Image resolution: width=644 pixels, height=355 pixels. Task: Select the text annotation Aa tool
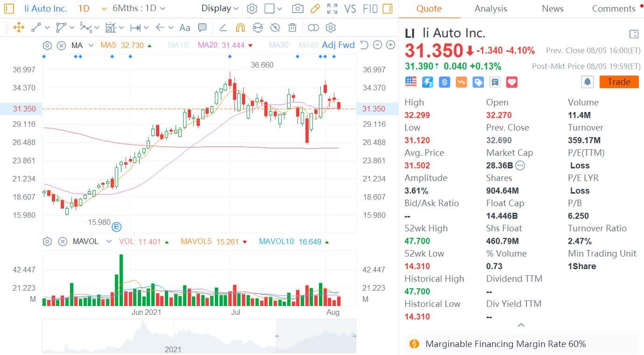coord(184,28)
